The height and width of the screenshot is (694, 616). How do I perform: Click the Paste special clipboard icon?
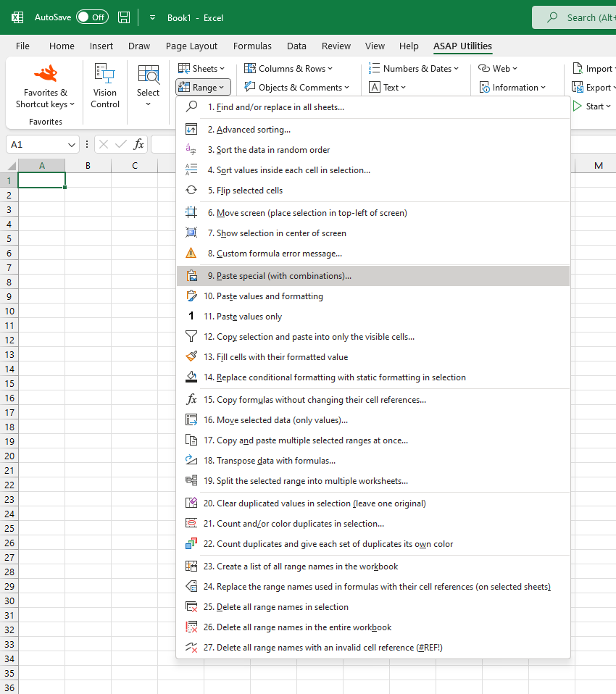point(191,276)
